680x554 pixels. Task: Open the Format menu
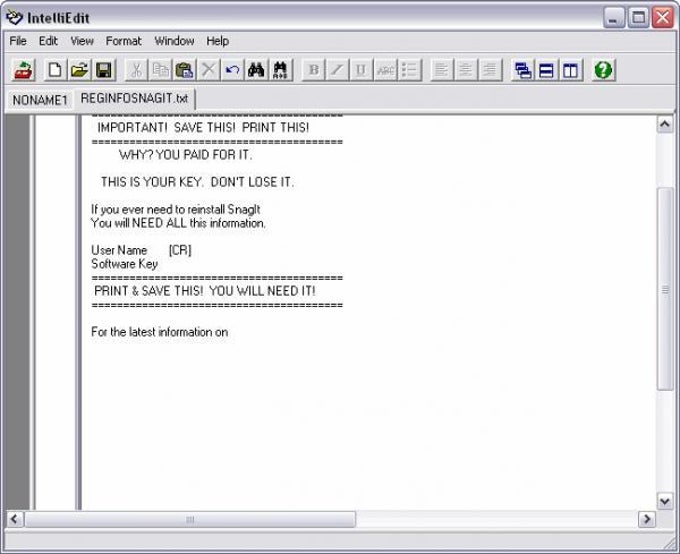(124, 41)
